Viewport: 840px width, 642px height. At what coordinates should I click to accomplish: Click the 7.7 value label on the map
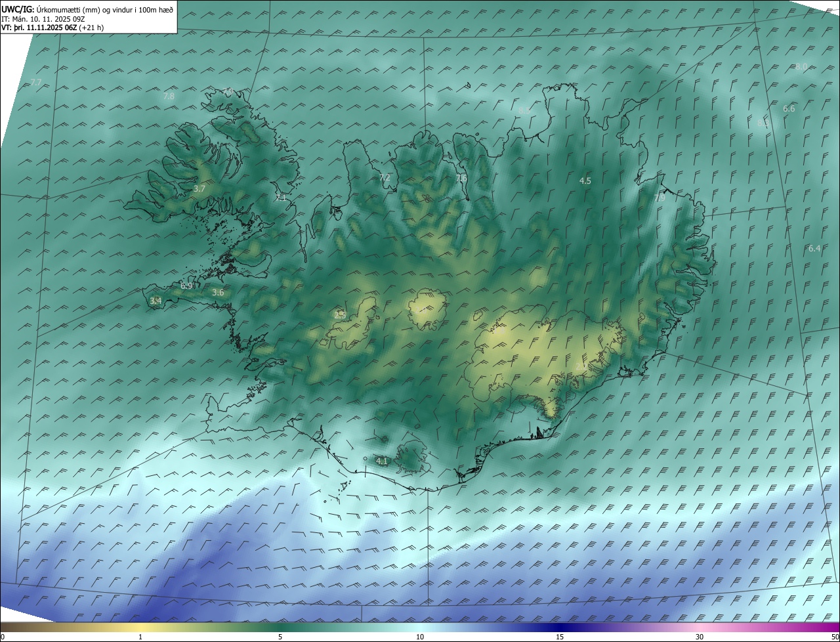coord(36,82)
